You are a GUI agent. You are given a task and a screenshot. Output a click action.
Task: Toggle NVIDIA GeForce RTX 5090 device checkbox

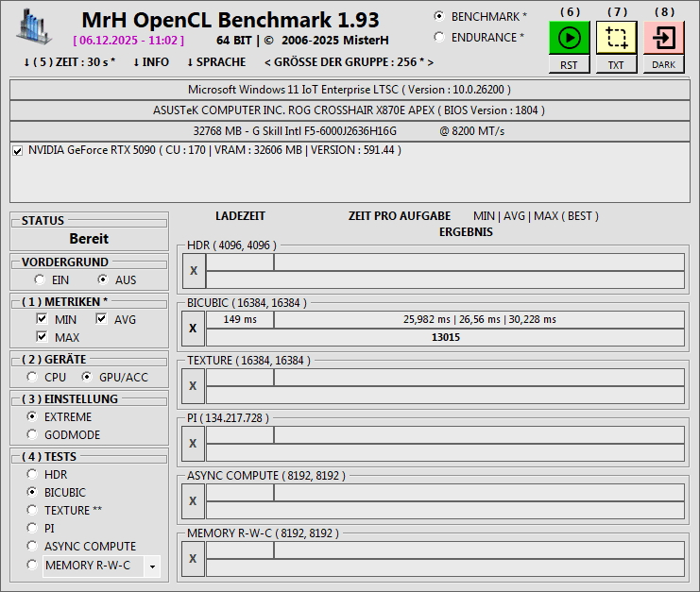(18, 151)
